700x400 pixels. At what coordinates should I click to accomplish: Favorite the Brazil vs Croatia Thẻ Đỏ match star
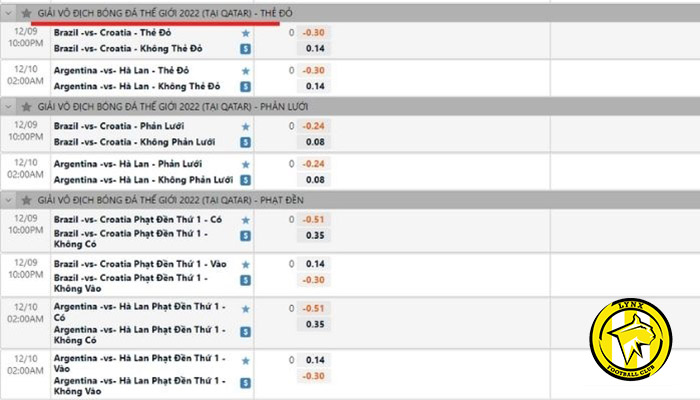246,33
